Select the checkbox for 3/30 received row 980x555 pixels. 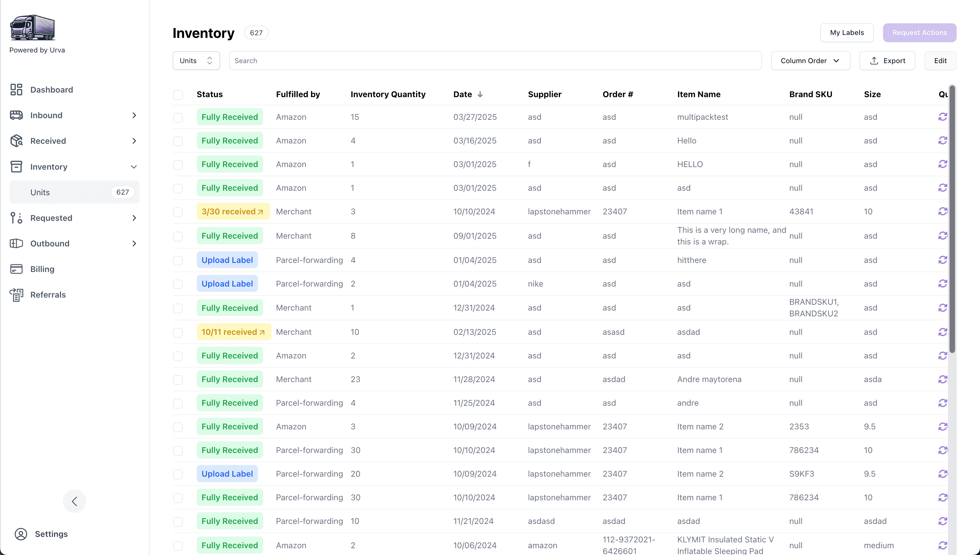(178, 212)
